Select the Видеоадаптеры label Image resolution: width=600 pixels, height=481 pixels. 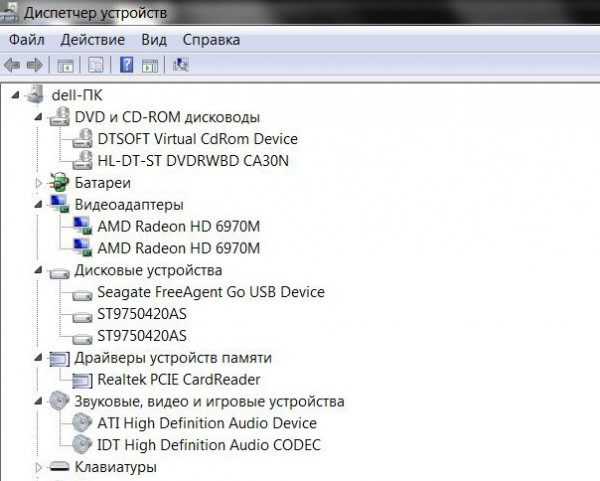(129, 205)
